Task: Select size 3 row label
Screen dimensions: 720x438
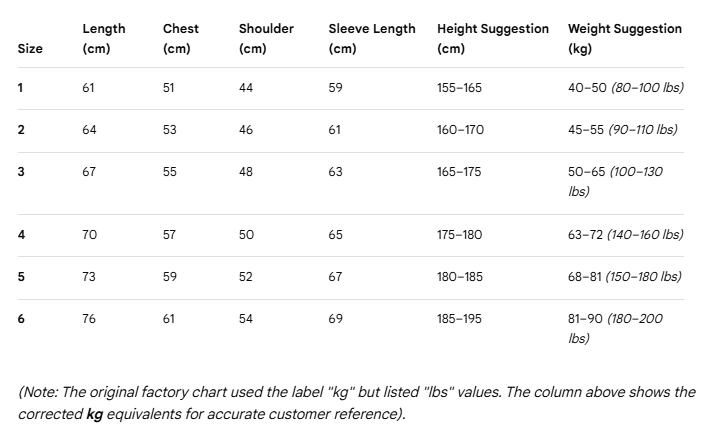Action: (x=21, y=172)
